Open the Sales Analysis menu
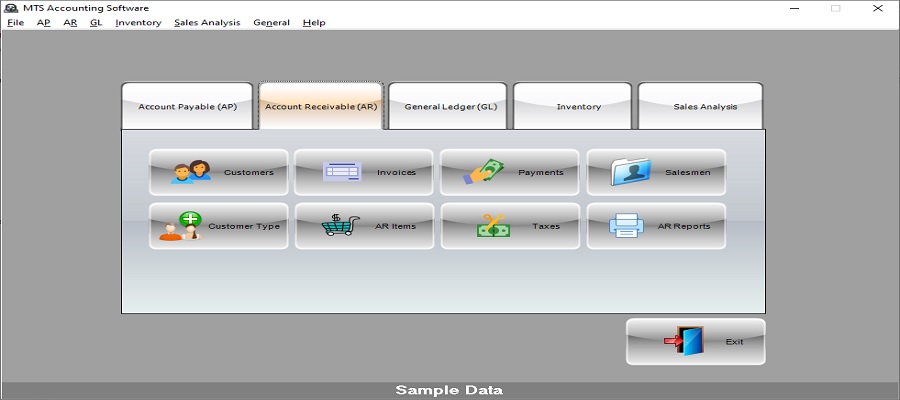Image resolution: width=900 pixels, height=400 pixels. point(206,22)
